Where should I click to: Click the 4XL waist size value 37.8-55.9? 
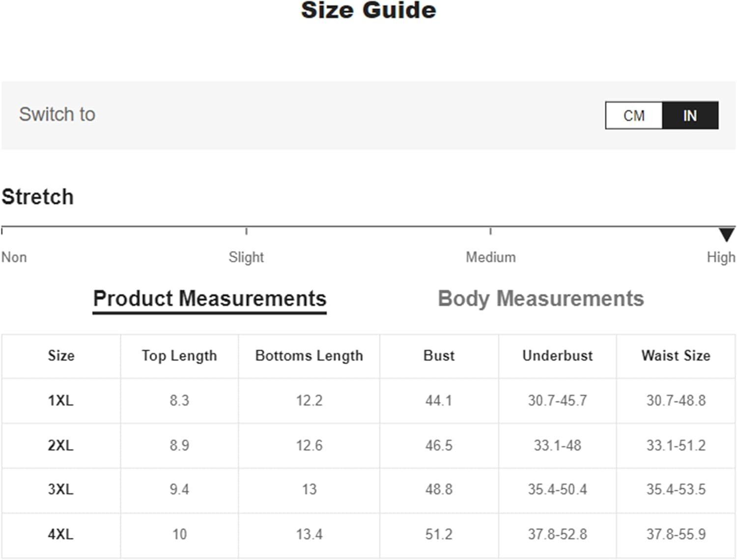tap(676, 534)
